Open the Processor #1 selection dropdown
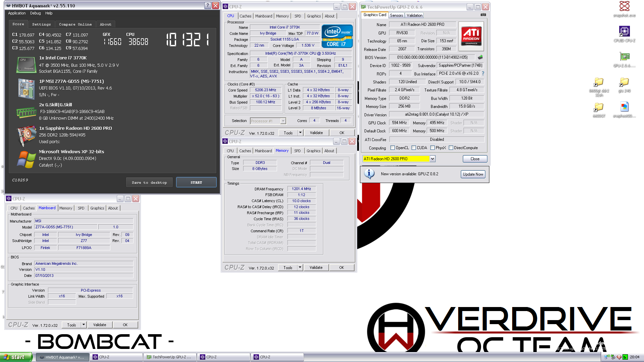The width and height of the screenshot is (644, 362). tap(283, 121)
